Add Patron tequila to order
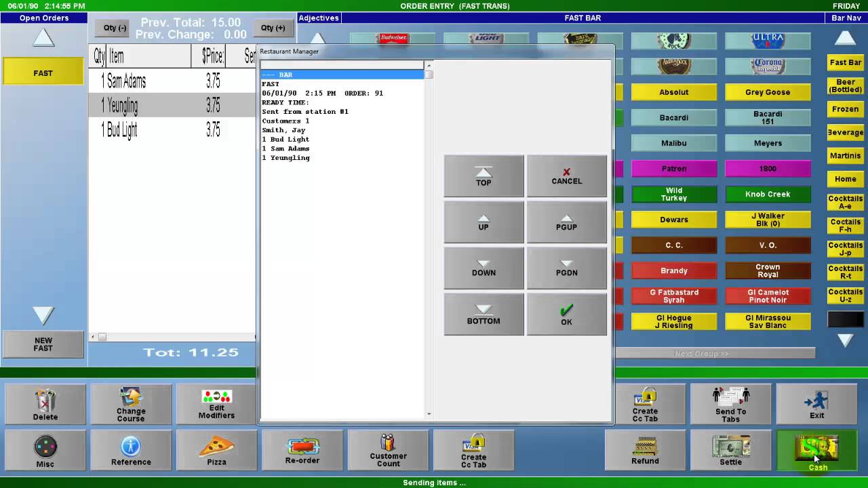This screenshot has height=488, width=868. [x=674, y=169]
